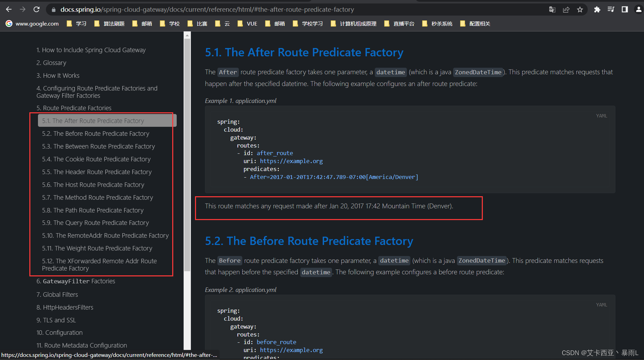This screenshot has width=644, height=360.
Task: Open the translate page icon
Action: 552,10
